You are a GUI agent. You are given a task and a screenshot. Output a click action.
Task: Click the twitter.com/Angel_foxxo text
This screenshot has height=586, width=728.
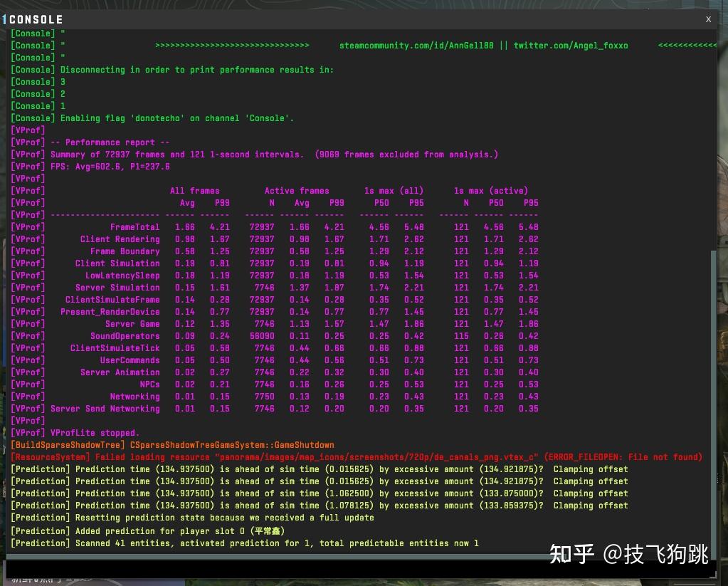click(x=571, y=46)
